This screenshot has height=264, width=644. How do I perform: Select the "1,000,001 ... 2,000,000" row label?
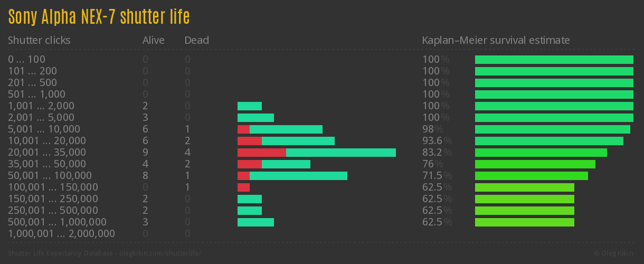pyautogui.click(x=61, y=234)
